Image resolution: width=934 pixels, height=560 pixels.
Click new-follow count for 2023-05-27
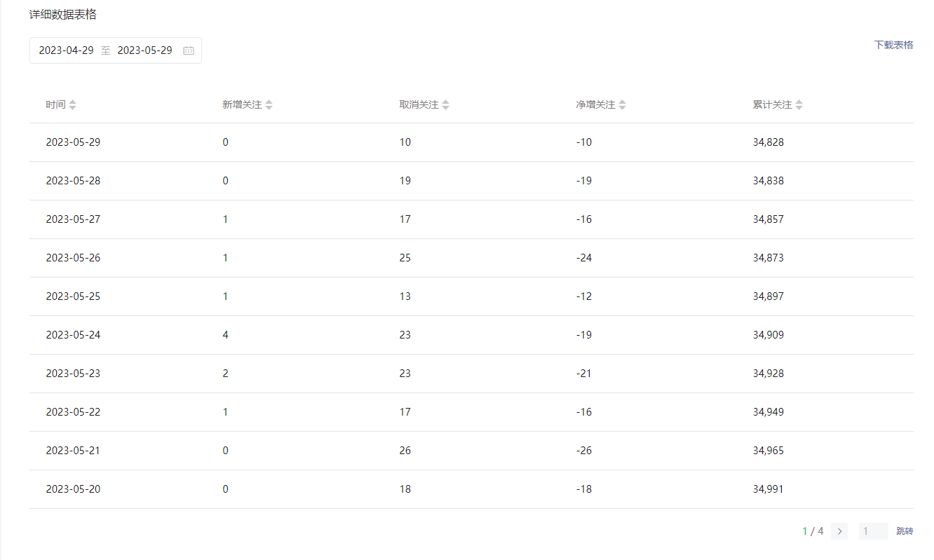coord(225,219)
